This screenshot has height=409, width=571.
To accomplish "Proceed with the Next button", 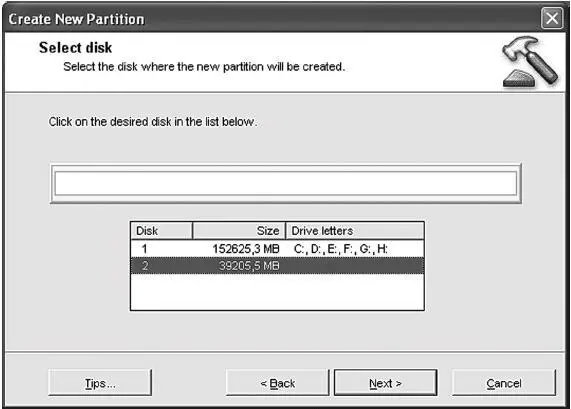I will coord(386,383).
